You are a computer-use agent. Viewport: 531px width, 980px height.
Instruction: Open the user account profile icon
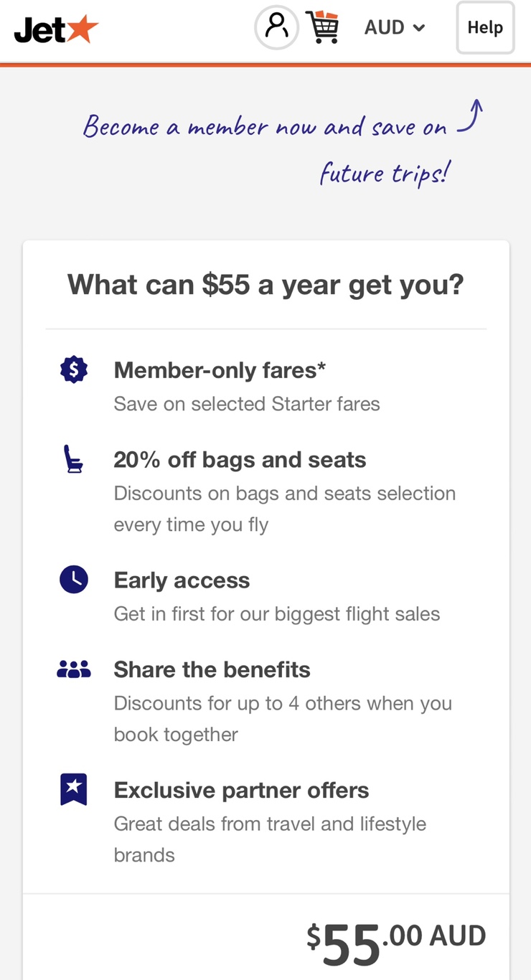tap(276, 28)
